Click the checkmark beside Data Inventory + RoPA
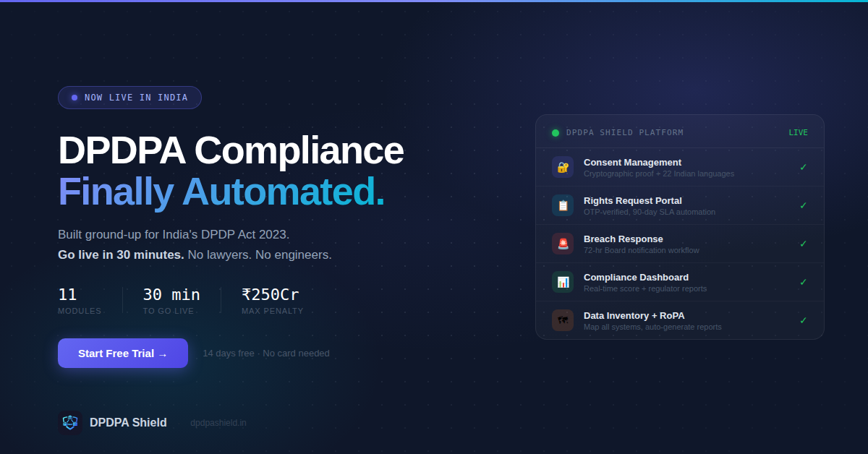 pyautogui.click(x=803, y=320)
